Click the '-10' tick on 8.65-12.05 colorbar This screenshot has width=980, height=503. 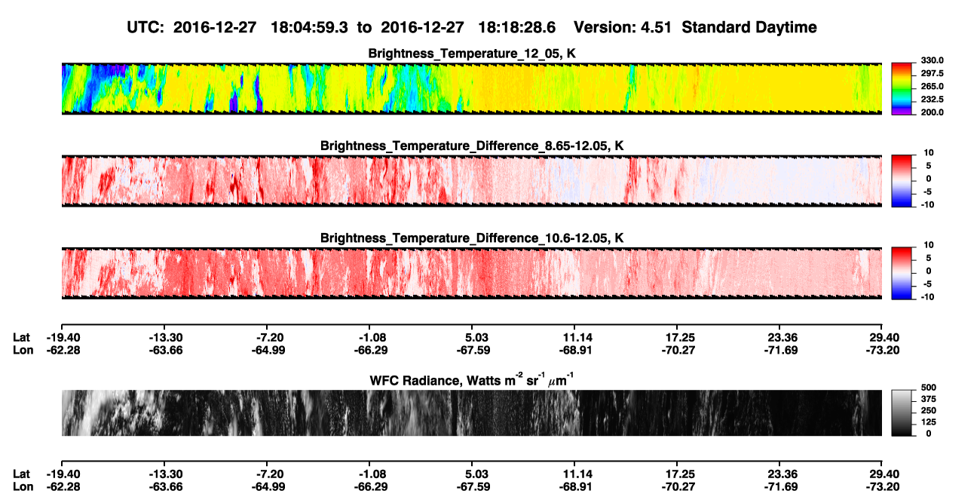(x=928, y=204)
